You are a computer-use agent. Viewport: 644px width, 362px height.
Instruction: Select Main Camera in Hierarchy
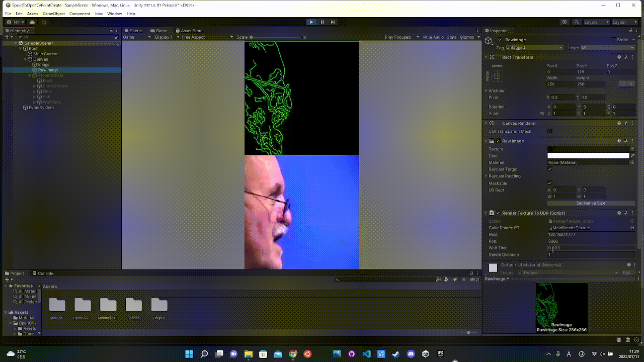point(46,54)
